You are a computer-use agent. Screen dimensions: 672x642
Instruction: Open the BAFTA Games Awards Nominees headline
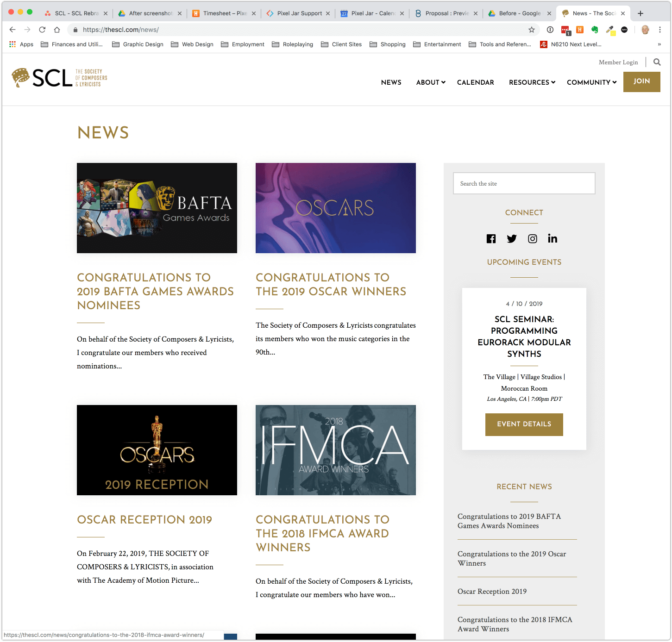tap(155, 291)
